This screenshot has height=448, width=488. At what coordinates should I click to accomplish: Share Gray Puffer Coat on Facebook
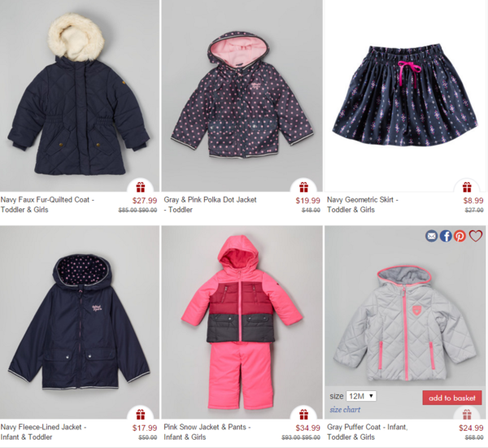coord(446,236)
